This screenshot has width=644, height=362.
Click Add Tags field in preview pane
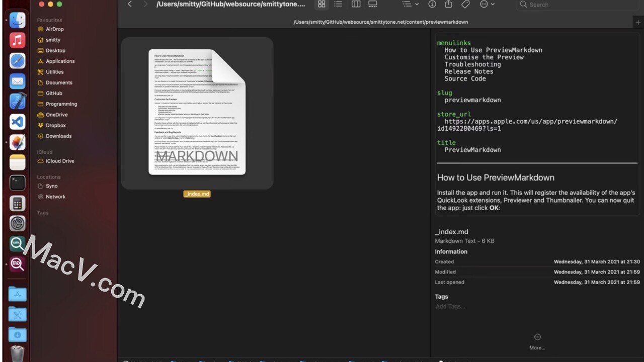[450, 306]
